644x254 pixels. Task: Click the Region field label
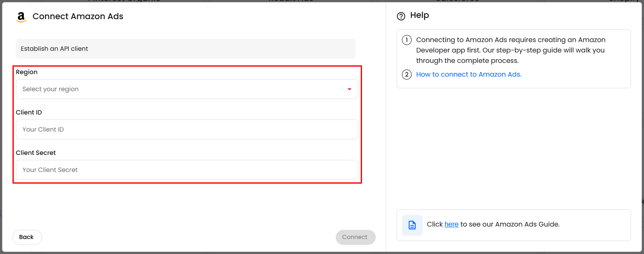point(27,72)
